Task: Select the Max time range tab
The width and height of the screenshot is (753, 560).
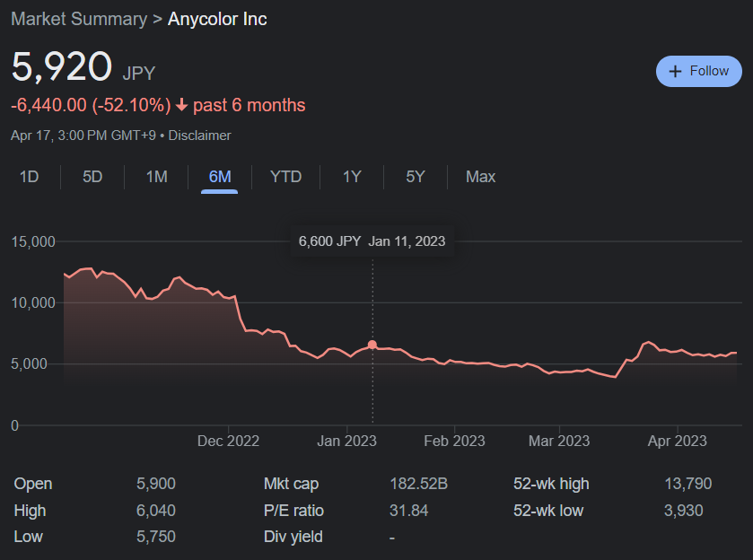Action: pos(480,177)
